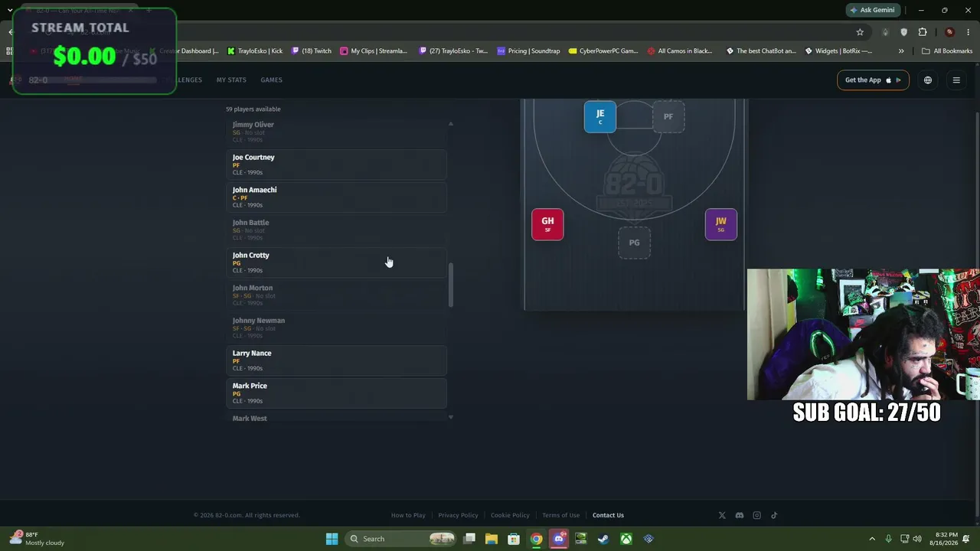Open the best ChatBot bookmark

[x=760, y=51]
